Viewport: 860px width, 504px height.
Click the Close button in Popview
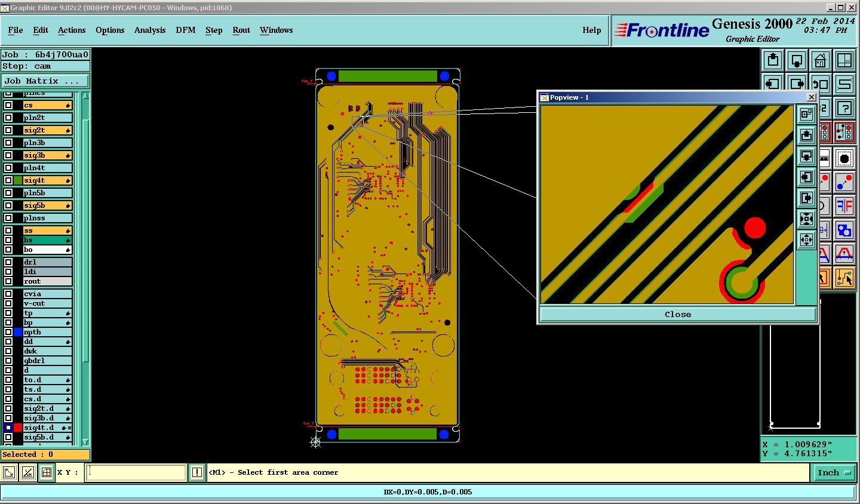[678, 314]
